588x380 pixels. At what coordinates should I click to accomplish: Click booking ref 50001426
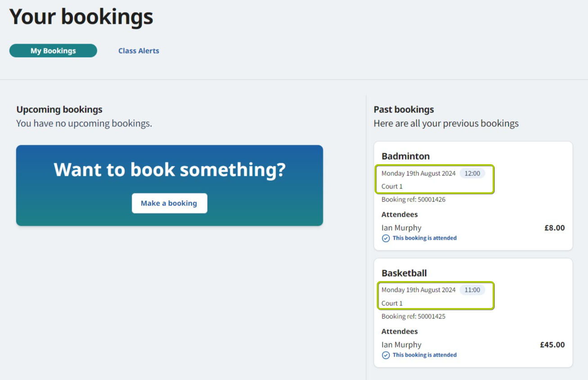point(413,199)
